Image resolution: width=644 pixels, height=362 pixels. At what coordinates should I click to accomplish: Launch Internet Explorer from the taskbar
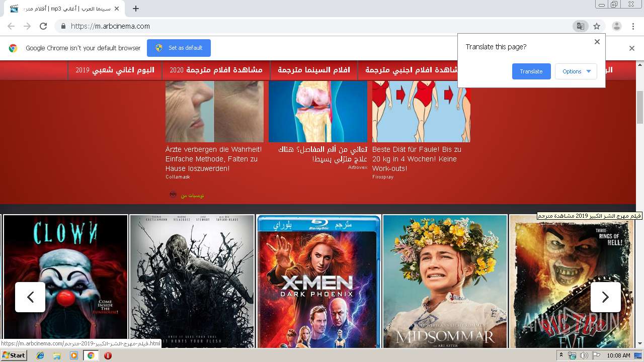tap(40, 355)
